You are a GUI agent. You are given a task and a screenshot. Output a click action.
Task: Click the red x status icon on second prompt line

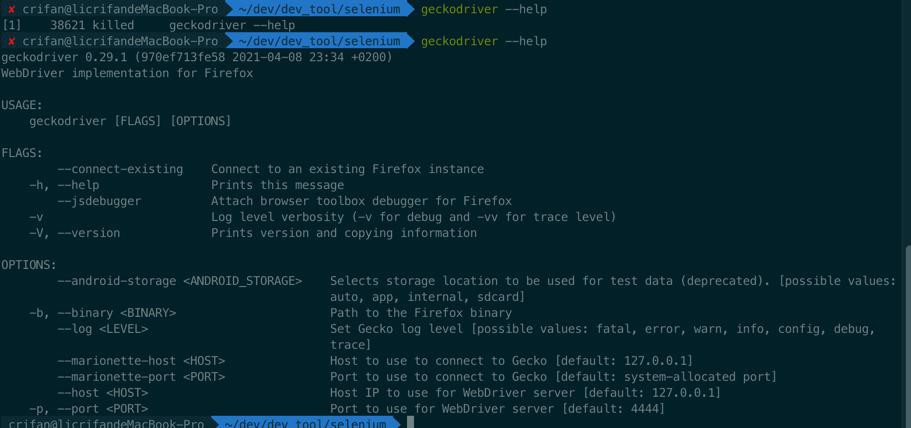[x=11, y=42]
